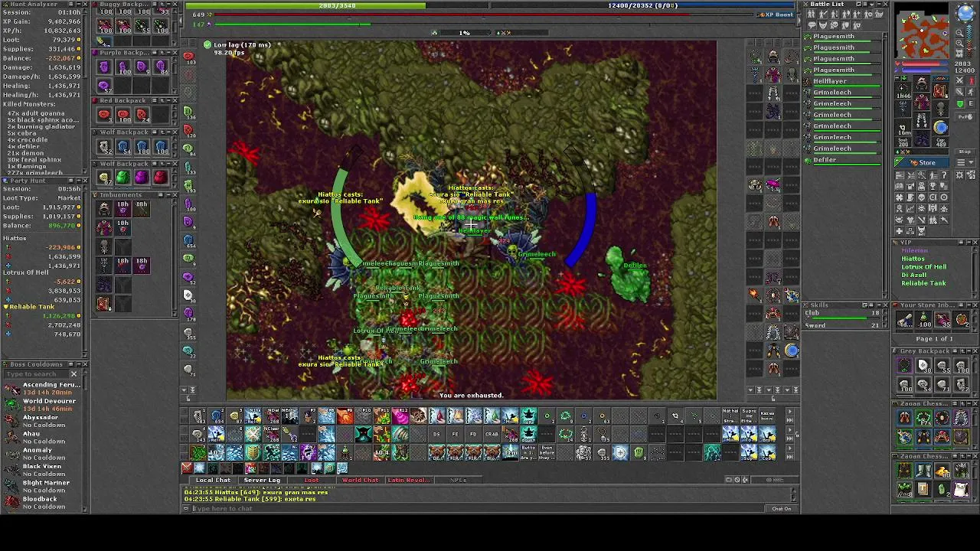
Task: Toggle the green shield secure mode
Action: point(959,104)
